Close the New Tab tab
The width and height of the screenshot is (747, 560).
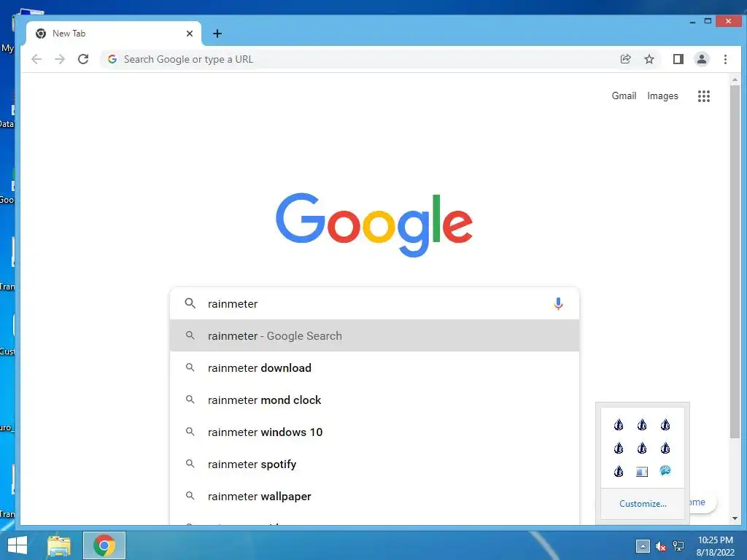click(x=190, y=34)
